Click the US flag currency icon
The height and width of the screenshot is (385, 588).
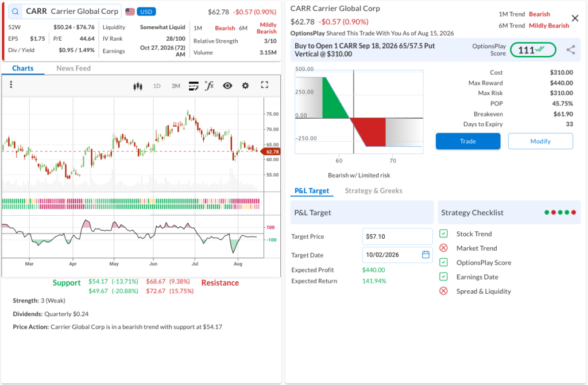point(130,11)
